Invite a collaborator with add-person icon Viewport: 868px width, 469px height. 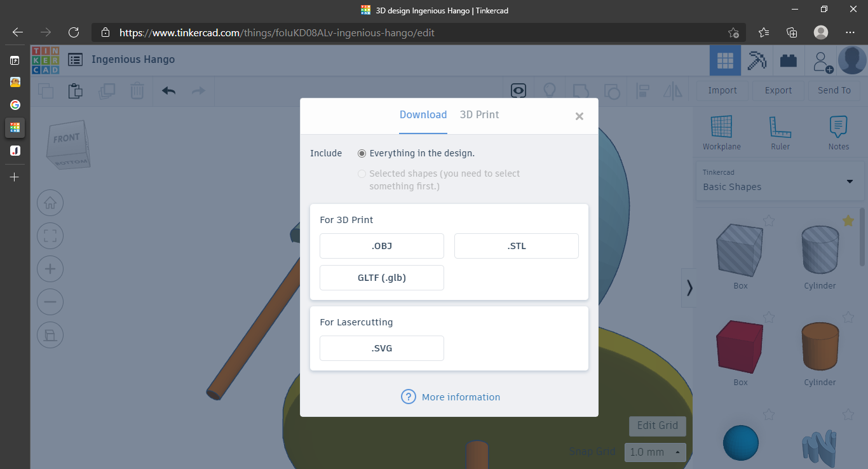click(822, 61)
